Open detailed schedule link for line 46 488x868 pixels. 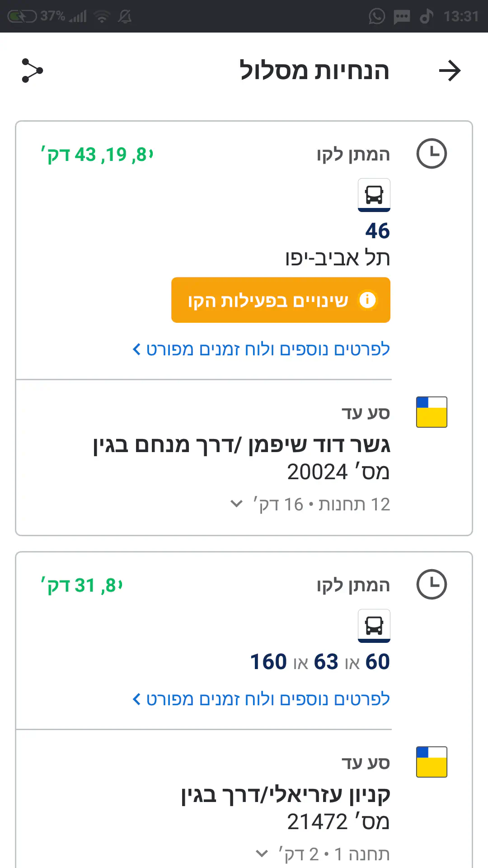[x=261, y=349]
